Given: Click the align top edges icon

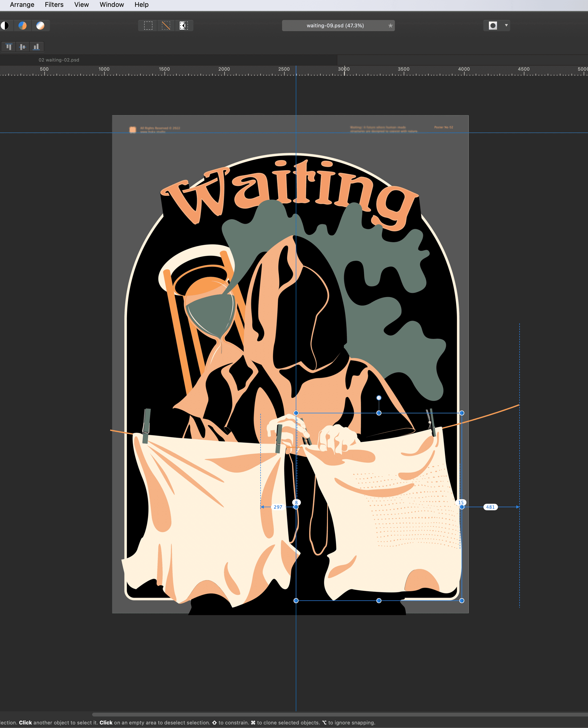Looking at the screenshot, I should [x=8, y=47].
